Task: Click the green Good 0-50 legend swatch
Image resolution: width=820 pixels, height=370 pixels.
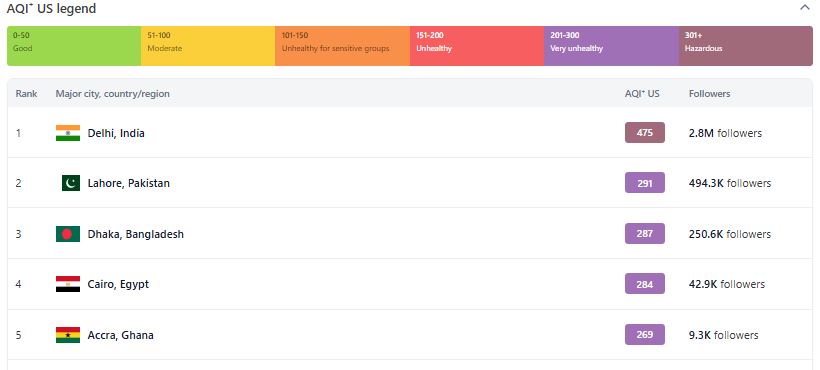Action: (74, 46)
